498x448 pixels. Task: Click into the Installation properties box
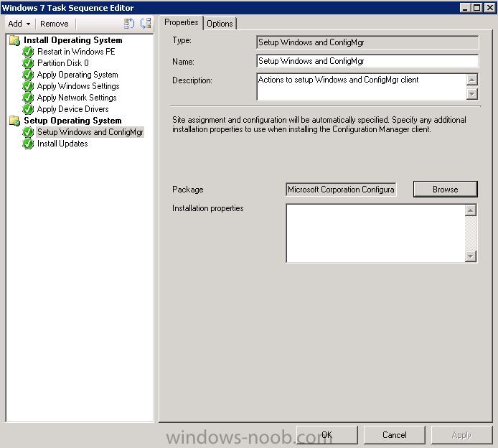coord(375,233)
